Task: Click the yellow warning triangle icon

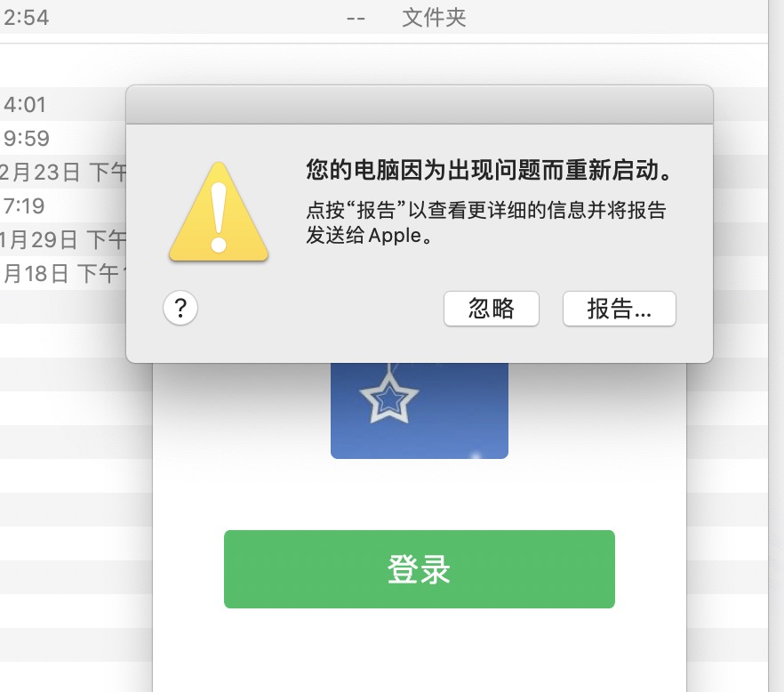Action: click(x=219, y=213)
